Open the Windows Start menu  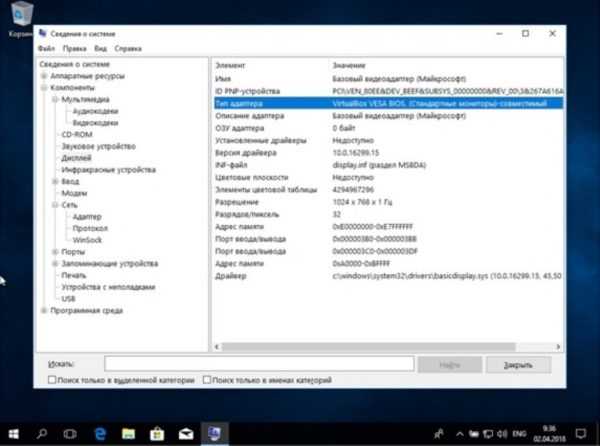tap(14, 434)
